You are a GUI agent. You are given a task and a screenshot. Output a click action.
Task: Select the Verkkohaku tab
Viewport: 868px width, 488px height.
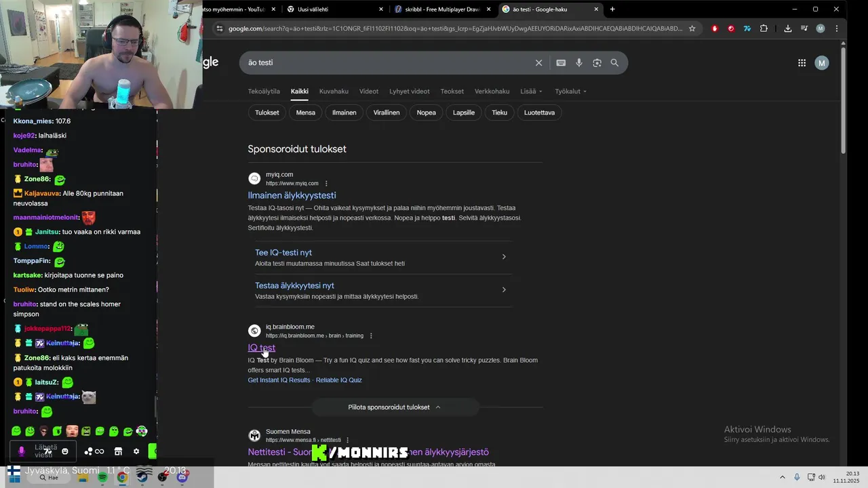(492, 91)
